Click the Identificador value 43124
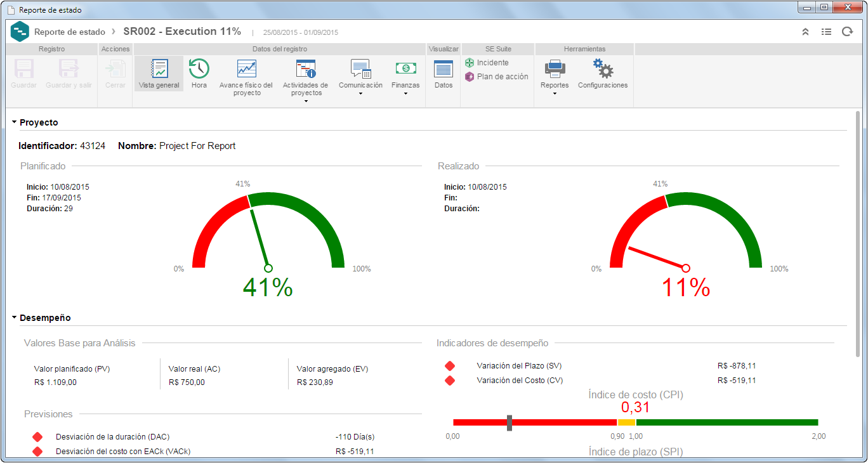This screenshot has height=463, width=868. click(93, 146)
